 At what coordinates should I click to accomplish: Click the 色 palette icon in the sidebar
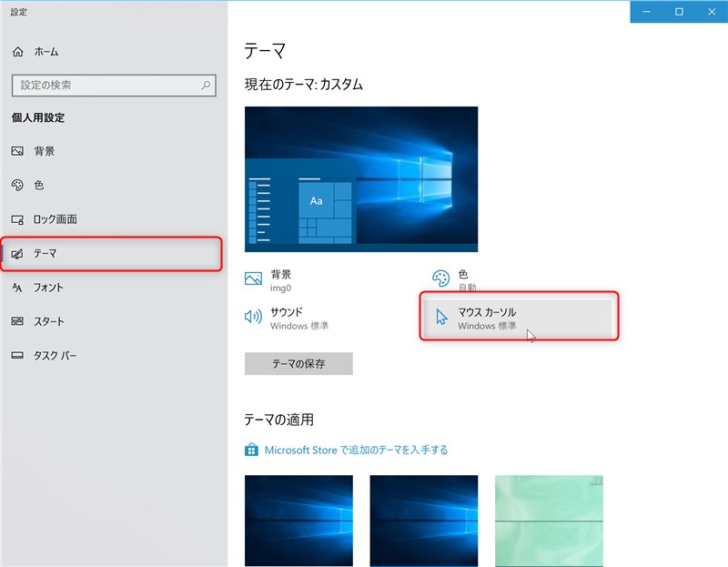[x=17, y=185]
